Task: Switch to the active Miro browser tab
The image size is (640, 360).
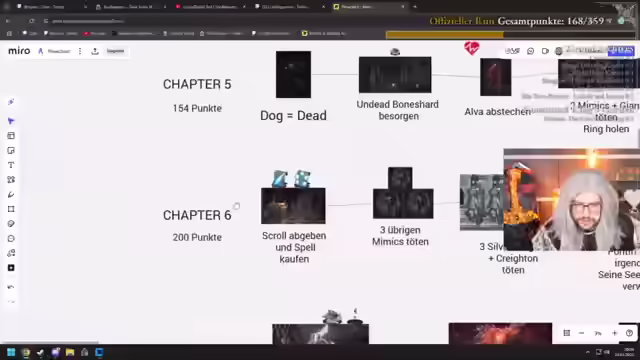Action: click(x=368, y=7)
